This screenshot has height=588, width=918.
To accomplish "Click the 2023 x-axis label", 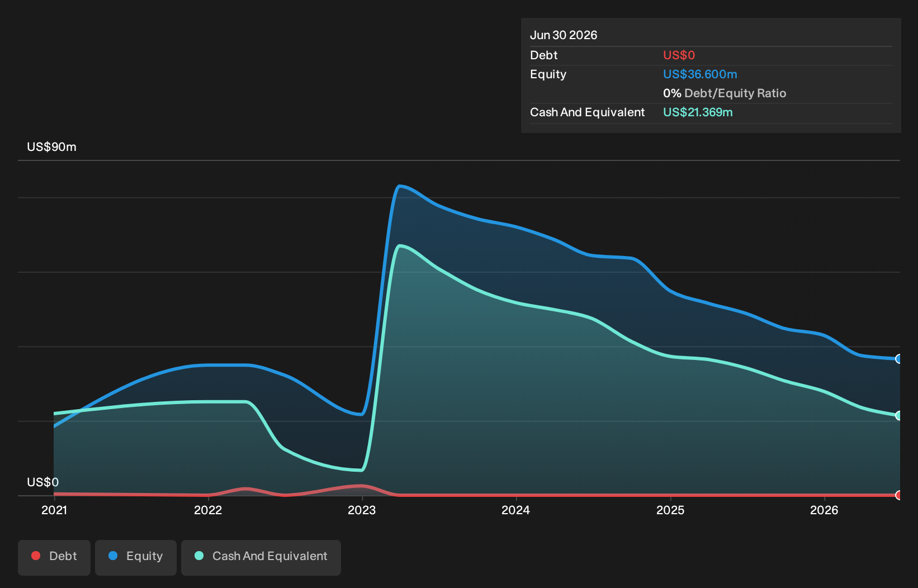I will pos(362,510).
